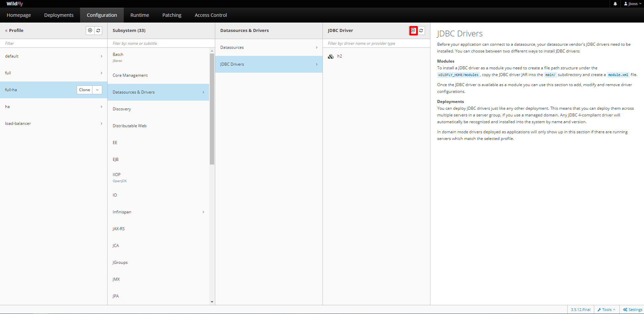Select the Batch subsystem
The width and height of the screenshot is (644, 314).
pos(158,58)
